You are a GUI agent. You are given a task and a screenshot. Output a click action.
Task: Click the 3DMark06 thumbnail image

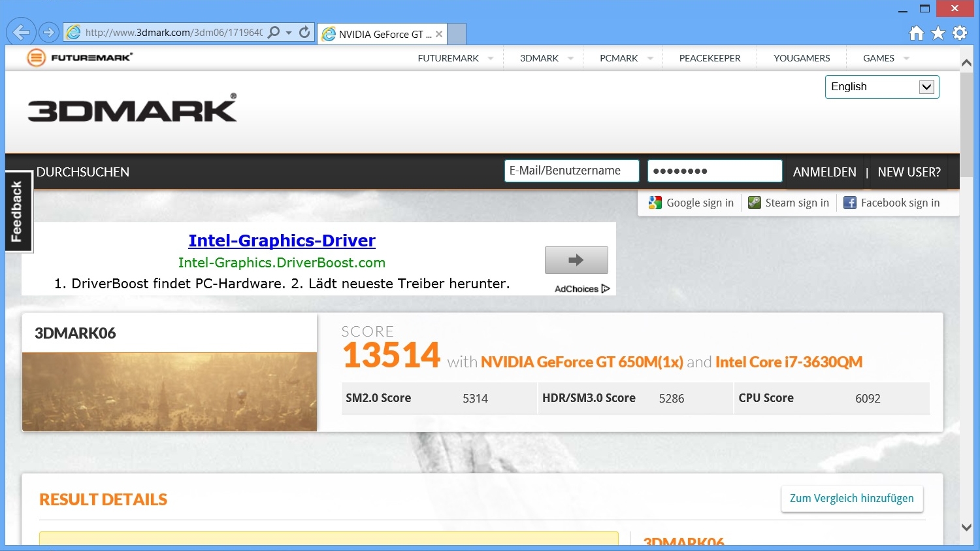click(x=169, y=392)
